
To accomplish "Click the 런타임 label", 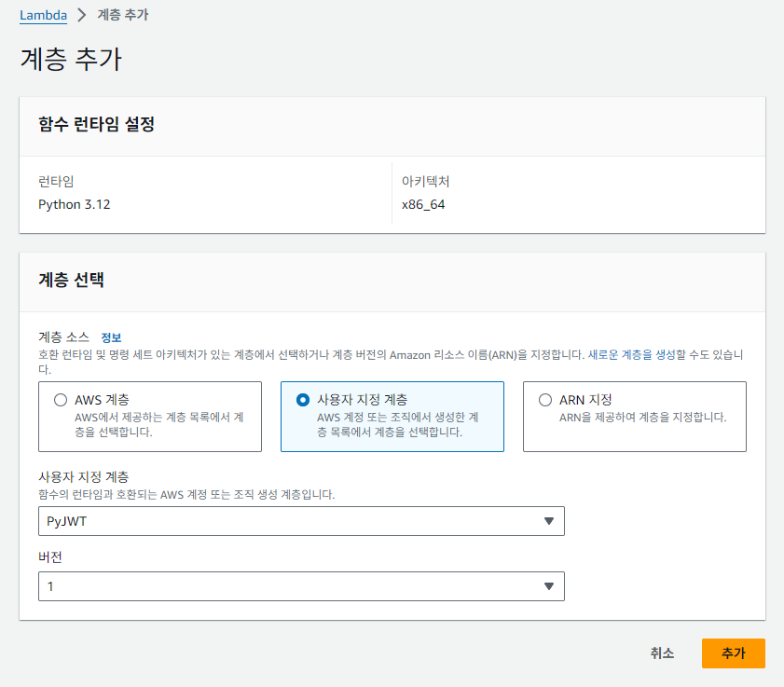I will tap(56, 182).
